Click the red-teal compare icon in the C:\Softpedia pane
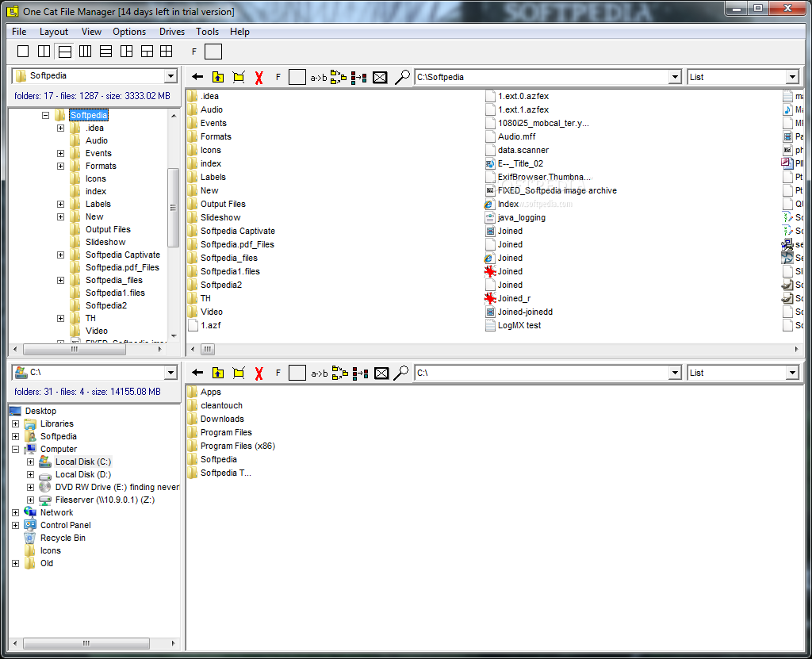 (359, 78)
